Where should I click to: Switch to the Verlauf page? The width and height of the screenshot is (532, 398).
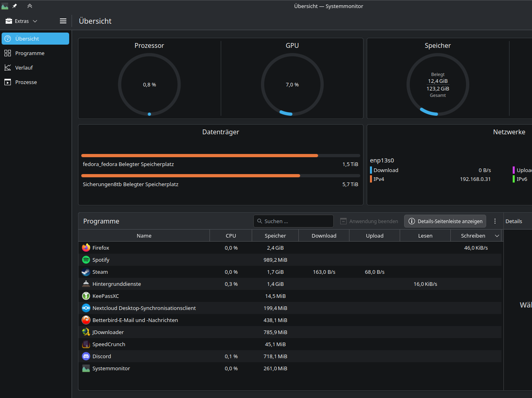[35, 68]
